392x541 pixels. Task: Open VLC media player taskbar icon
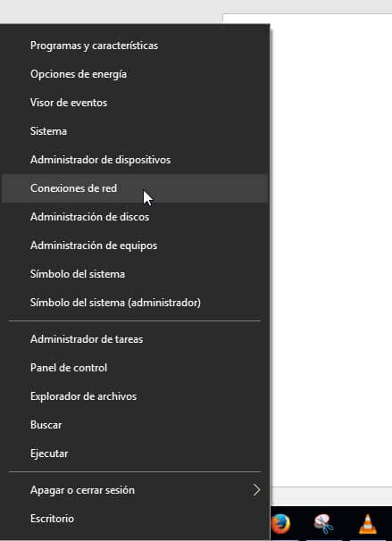[x=368, y=524]
